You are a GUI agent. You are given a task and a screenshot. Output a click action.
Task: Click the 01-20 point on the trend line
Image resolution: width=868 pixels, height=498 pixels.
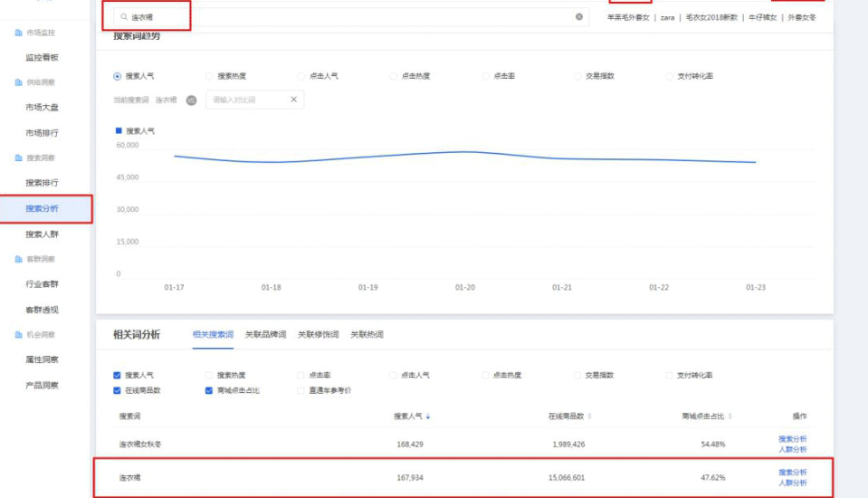coord(465,152)
